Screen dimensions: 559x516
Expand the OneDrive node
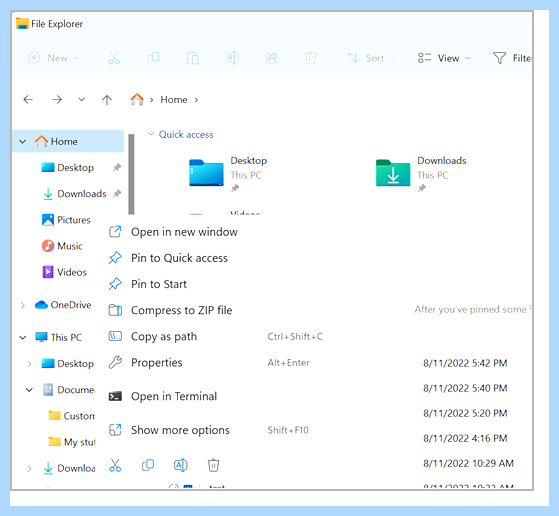click(23, 305)
